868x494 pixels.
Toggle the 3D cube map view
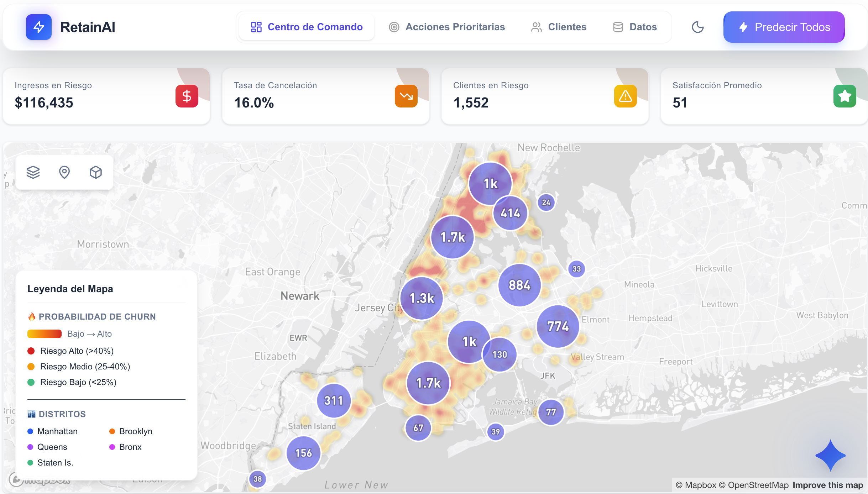click(x=95, y=172)
